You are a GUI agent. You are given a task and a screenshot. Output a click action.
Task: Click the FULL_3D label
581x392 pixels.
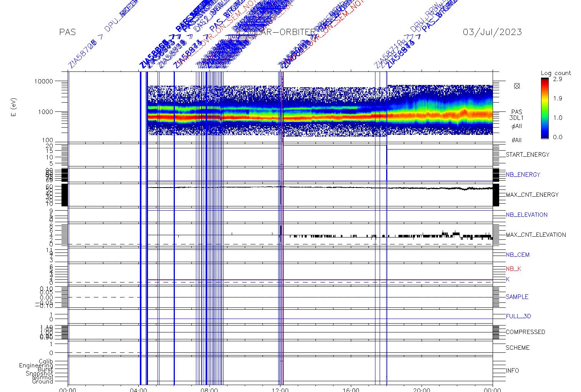pos(518,316)
